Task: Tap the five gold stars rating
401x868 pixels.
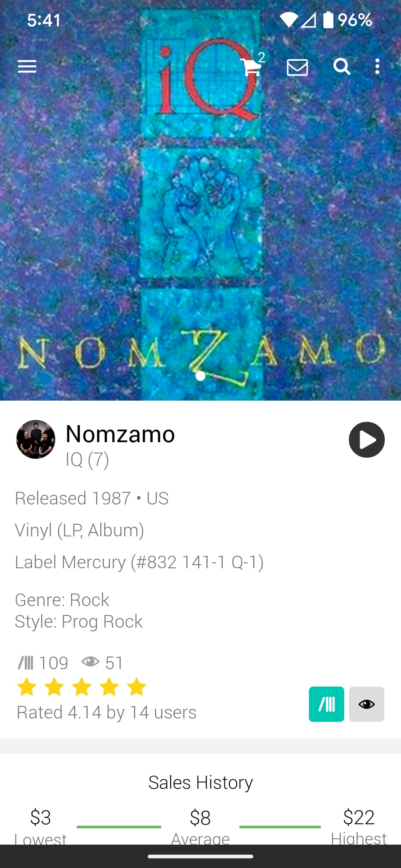Action: 82,687
